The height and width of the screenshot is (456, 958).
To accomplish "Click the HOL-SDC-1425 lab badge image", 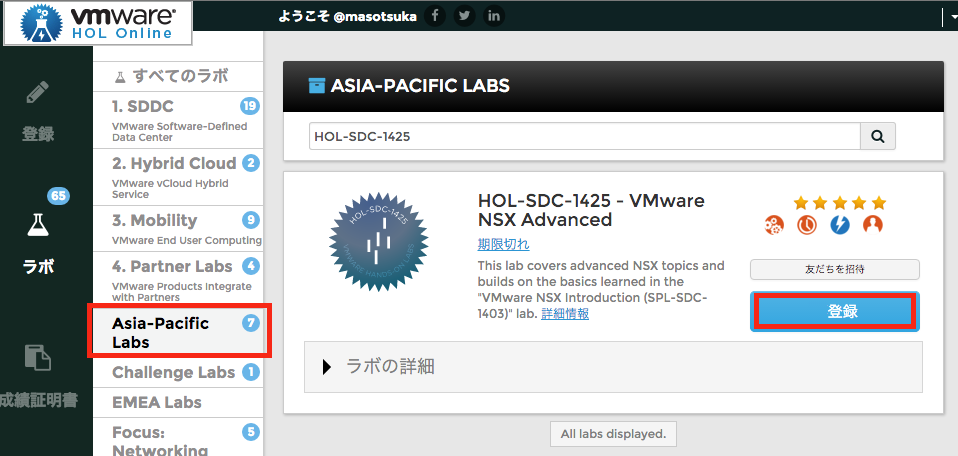I will coord(379,241).
